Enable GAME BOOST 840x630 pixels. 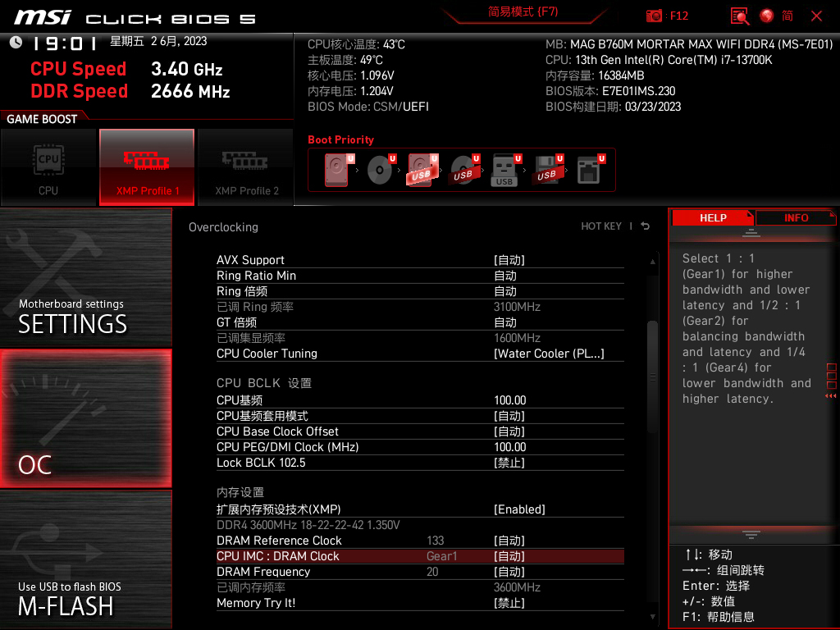41,119
